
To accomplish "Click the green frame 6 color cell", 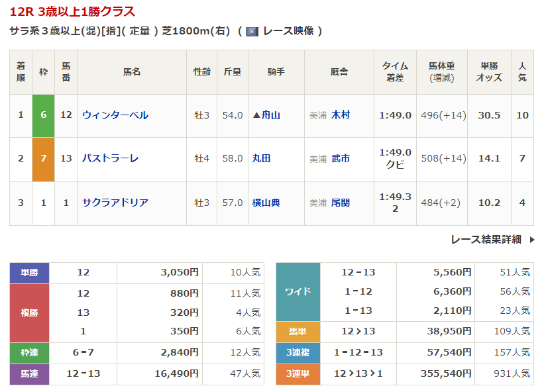I will click(43, 115).
